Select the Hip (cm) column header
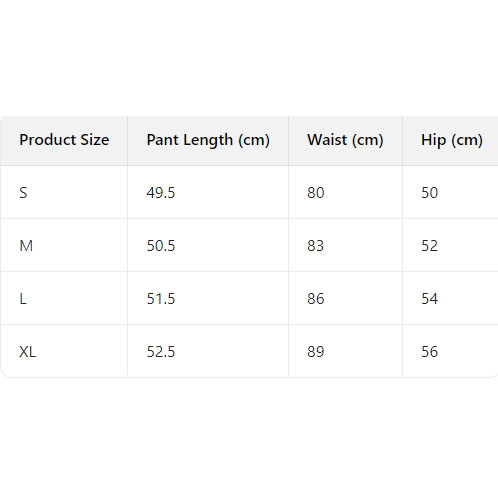The width and height of the screenshot is (498, 498). point(452,140)
